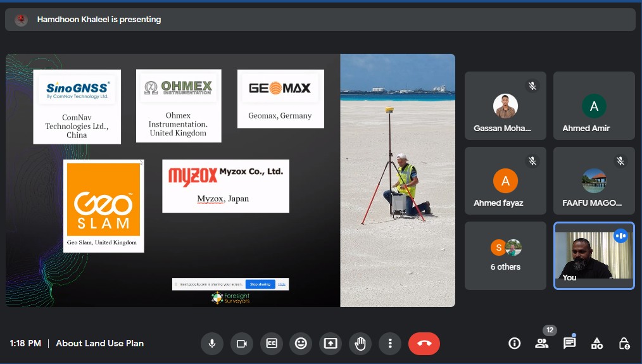Click the Geo SLAM orange logo
The width and height of the screenshot is (642, 364).
click(104, 199)
